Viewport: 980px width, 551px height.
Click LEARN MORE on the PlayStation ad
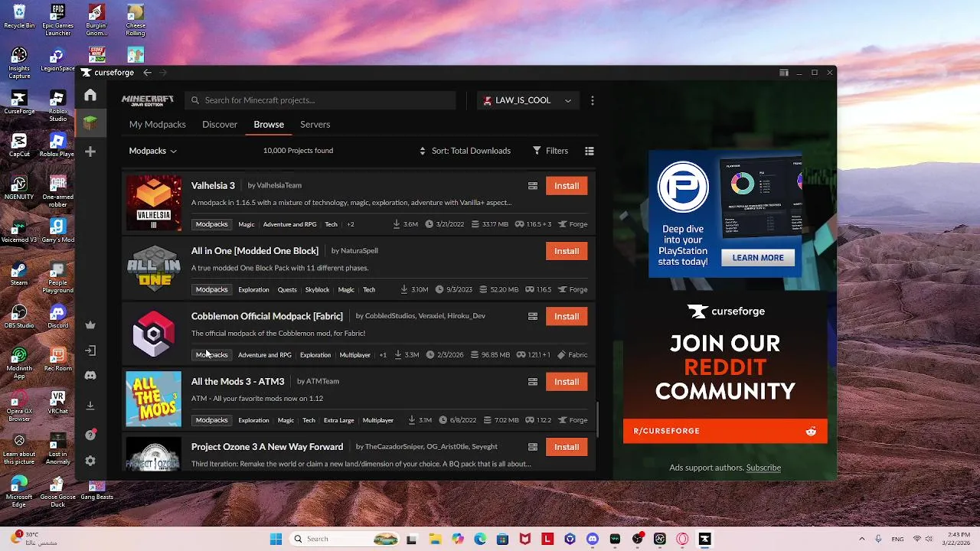point(758,258)
